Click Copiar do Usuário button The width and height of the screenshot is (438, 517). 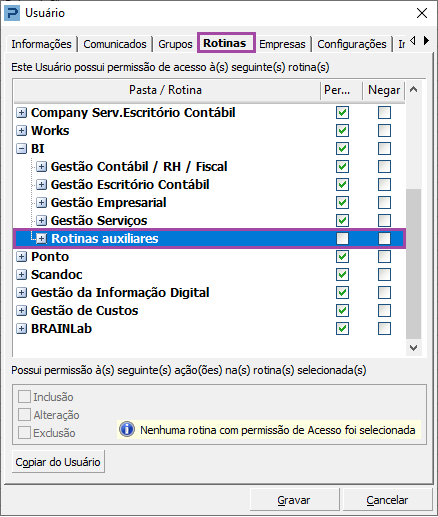point(58,462)
